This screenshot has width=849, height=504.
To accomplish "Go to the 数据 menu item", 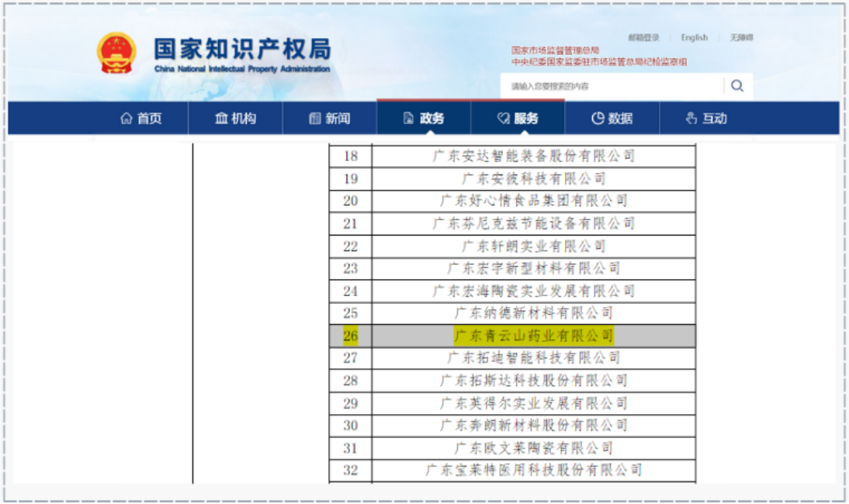I will pos(612,118).
